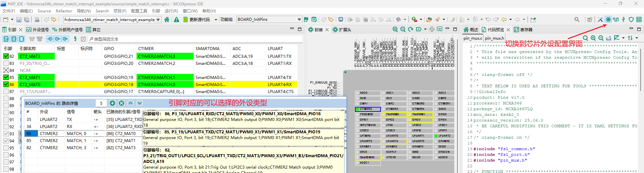644x173 pixels.
Task: Select the CTIMER2 peripheral block
Action: [368, 109]
